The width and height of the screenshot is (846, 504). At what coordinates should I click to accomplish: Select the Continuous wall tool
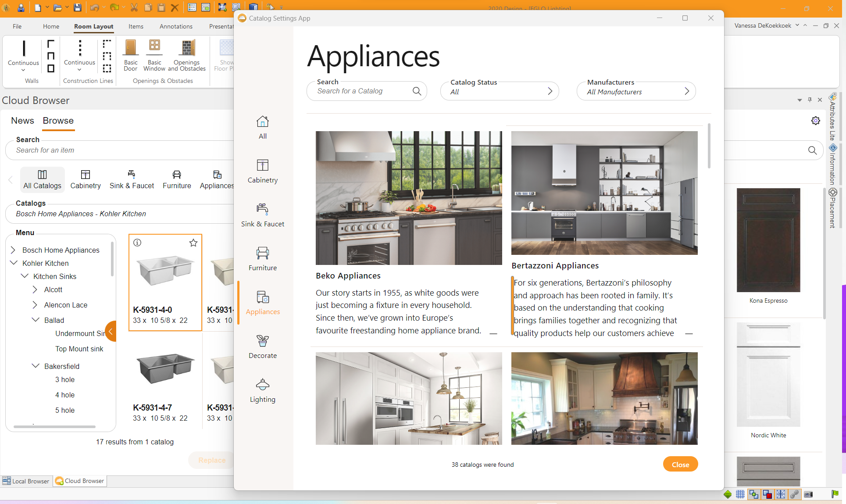point(23,55)
